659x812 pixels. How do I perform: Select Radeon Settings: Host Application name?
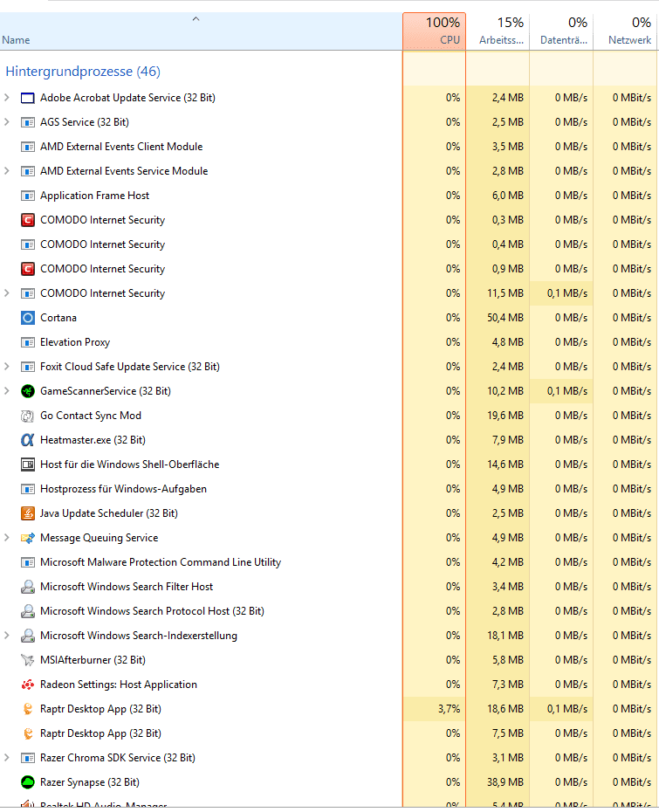(x=119, y=685)
